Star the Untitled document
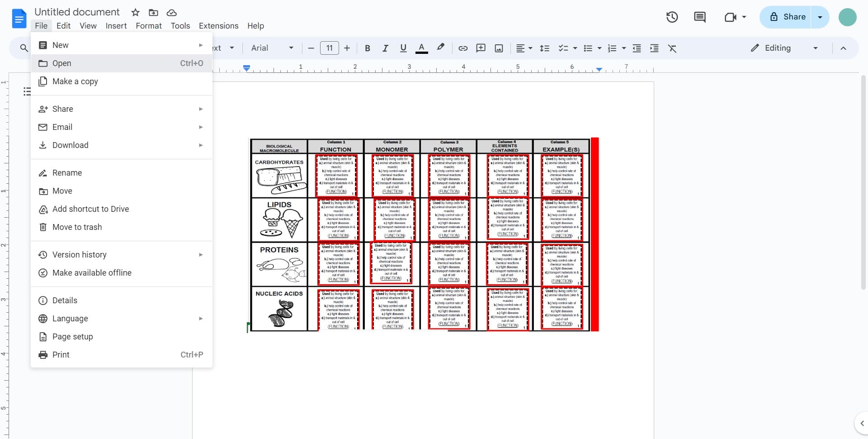Screen dimensions: 868x439 [x=135, y=12]
